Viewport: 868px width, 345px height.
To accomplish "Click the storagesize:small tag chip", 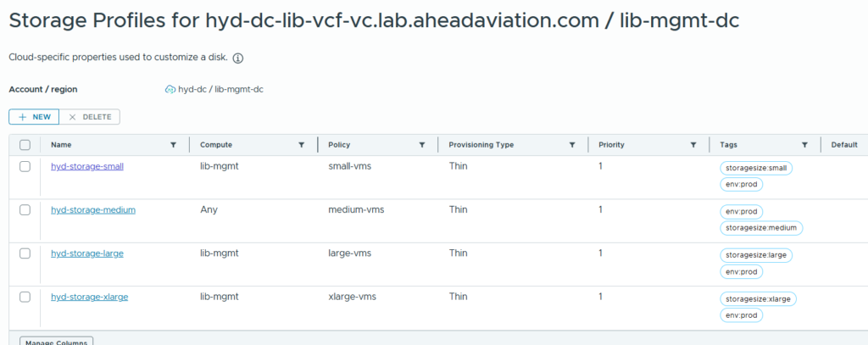I will click(x=756, y=168).
